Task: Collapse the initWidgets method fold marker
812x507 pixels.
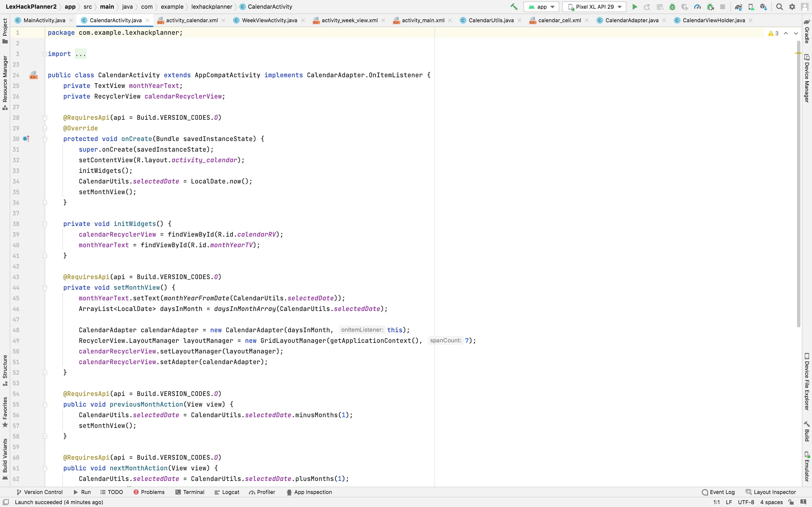Action: click(45, 224)
